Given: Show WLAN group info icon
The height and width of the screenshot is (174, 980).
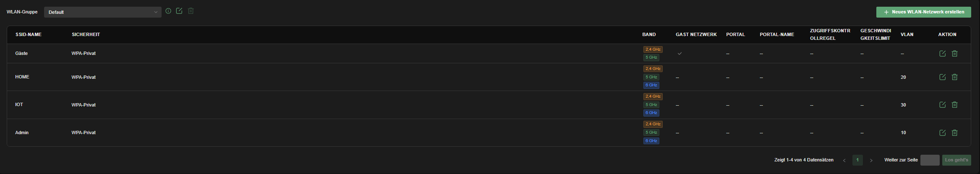Looking at the screenshot, I should 168,11.
